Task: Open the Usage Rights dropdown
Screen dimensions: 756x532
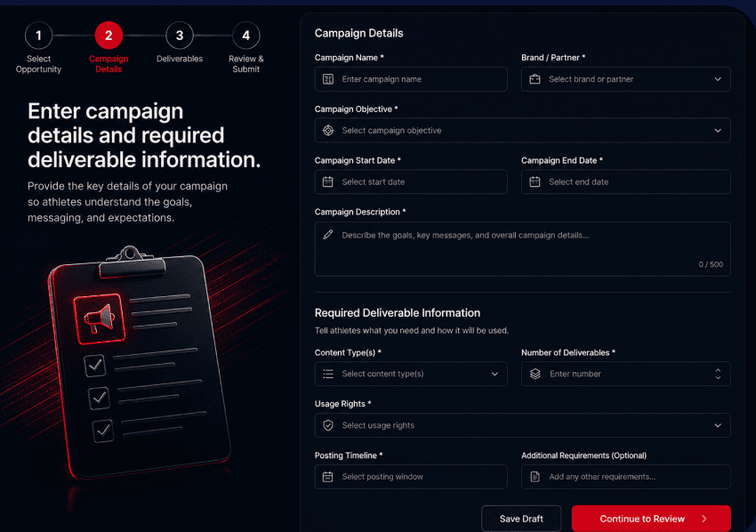Action: (522, 425)
